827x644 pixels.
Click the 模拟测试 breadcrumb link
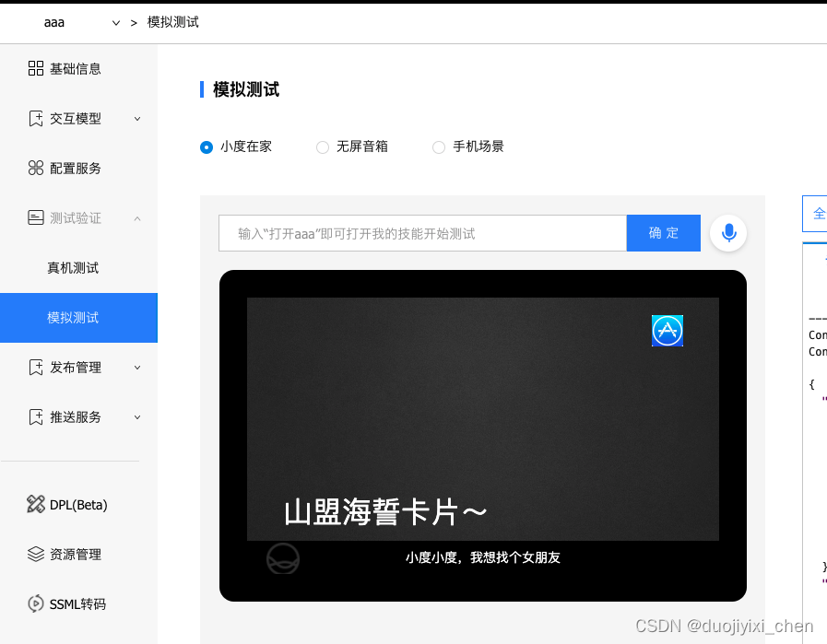pos(173,22)
